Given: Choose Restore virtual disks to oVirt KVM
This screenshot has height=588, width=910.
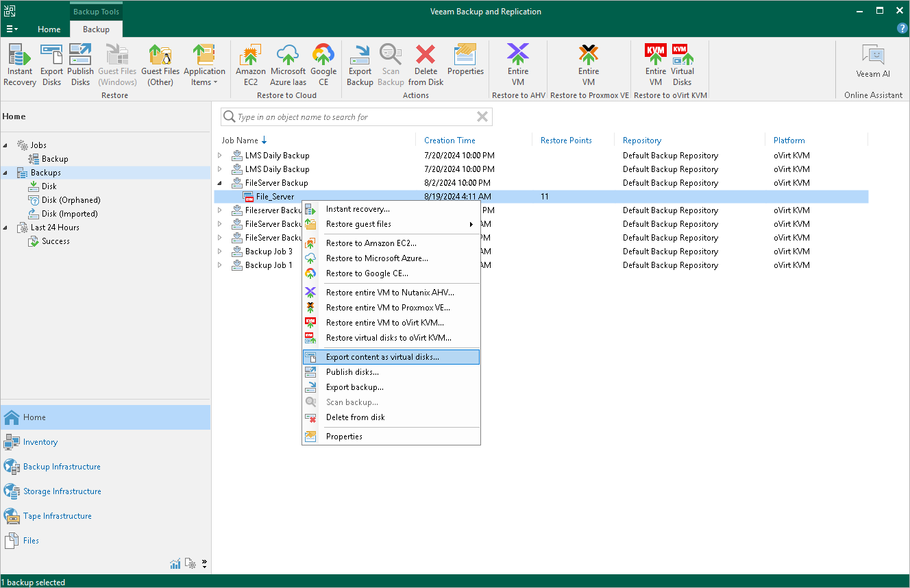Looking at the screenshot, I should pos(391,338).
